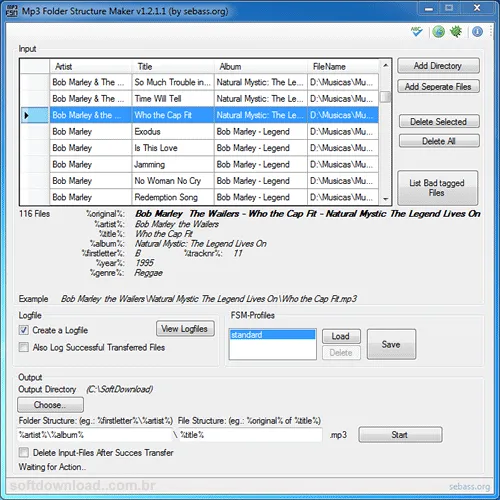
Task: Click the 'Who the Cap Fit' title cell
Action: point(173,115)
